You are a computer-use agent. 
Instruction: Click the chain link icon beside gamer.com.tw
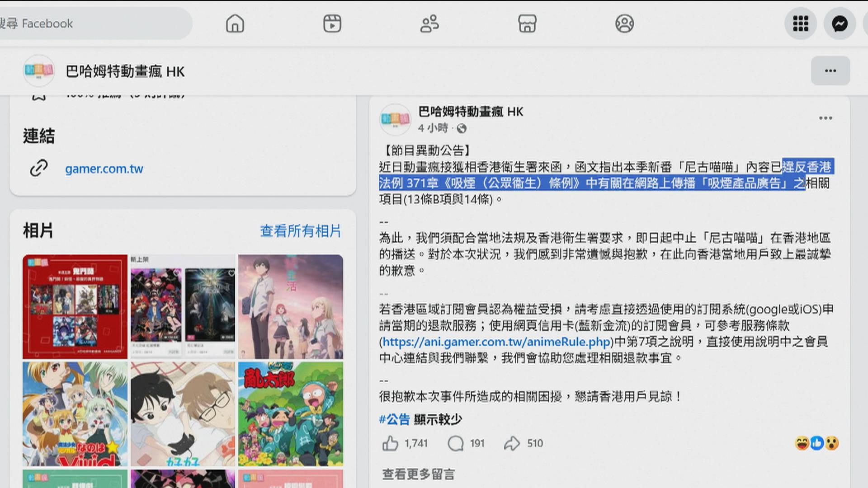pyautogui.click(x=39, y=168)
